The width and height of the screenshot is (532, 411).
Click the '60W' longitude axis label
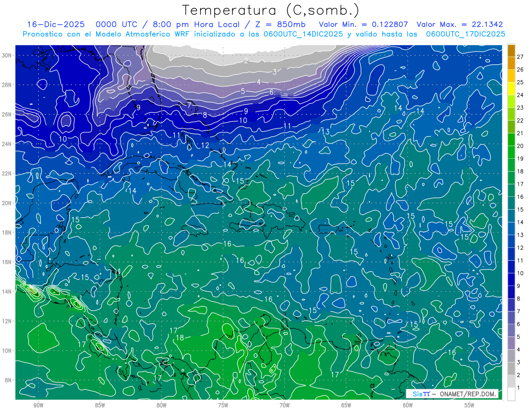click(x=408, y=406)
